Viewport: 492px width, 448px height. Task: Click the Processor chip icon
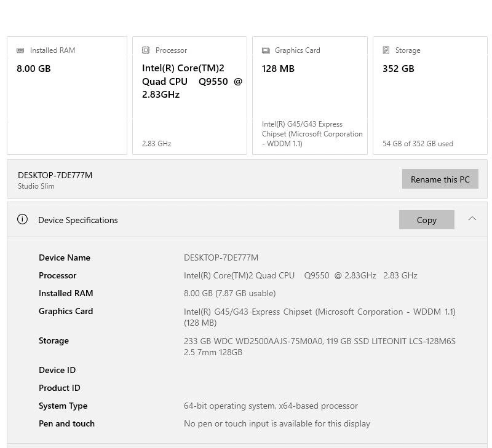(x=146, y=50)
